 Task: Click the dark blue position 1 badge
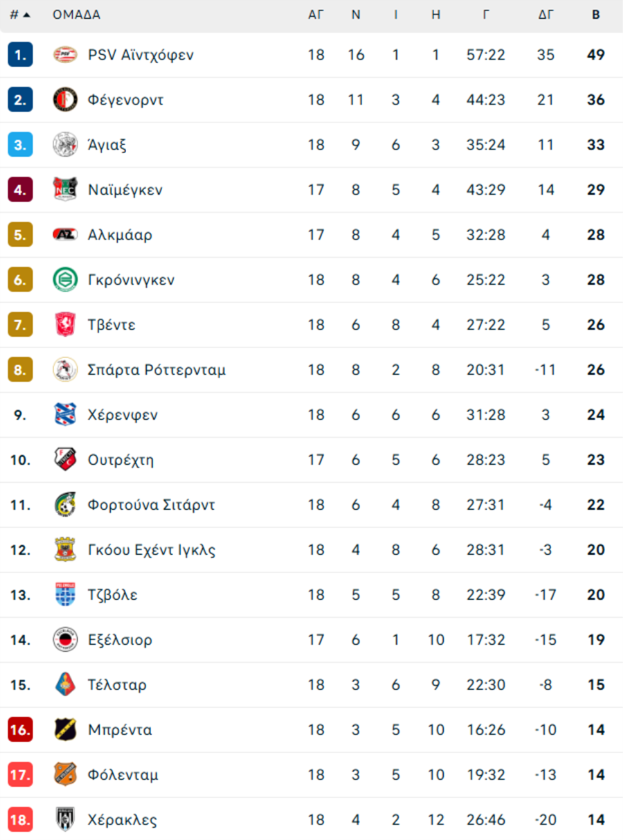click(20, 55)
